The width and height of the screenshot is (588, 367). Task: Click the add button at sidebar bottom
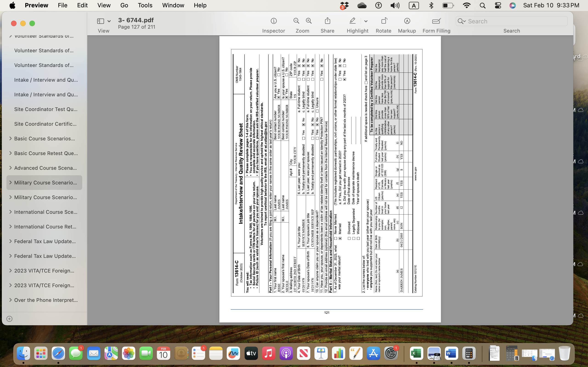point(9,319)
